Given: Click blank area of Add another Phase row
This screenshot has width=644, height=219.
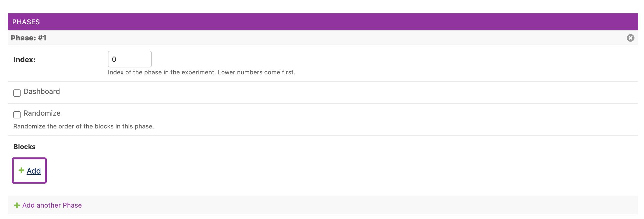Looking at the screenshot, I should pos(334,205).
